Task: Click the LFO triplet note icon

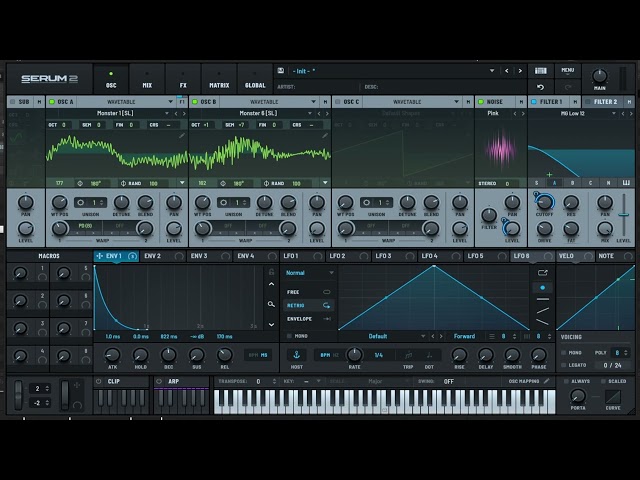Action: (408, 355)
